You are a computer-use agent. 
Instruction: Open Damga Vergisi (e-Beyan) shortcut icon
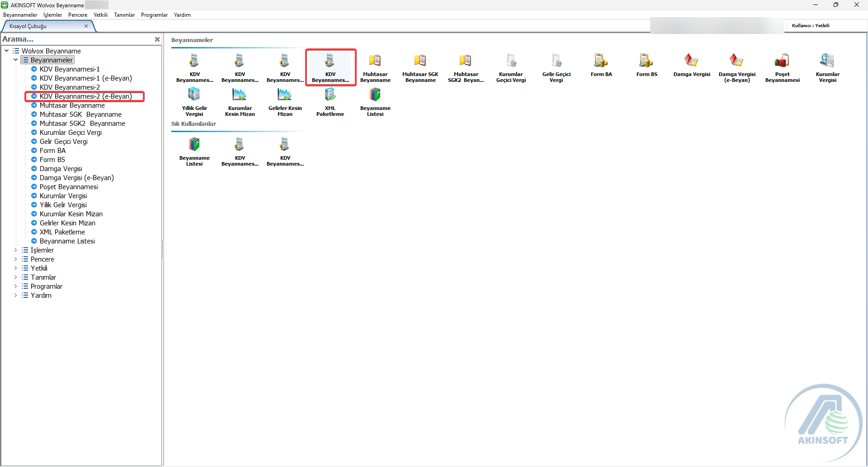point(736,61)
